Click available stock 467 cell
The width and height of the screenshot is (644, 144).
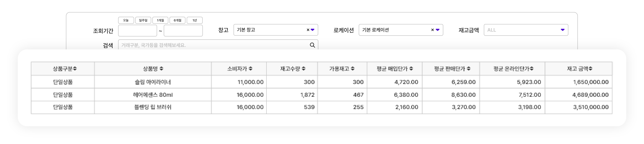342,95
